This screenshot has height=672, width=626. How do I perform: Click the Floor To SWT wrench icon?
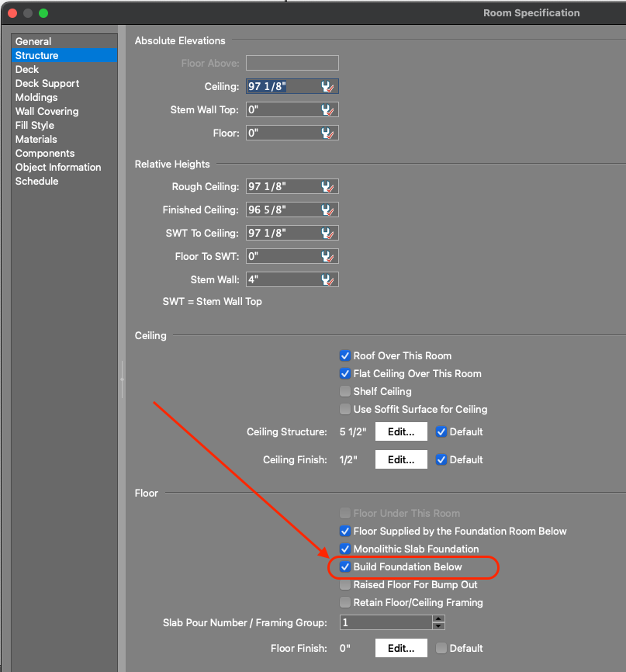(327, 257)
